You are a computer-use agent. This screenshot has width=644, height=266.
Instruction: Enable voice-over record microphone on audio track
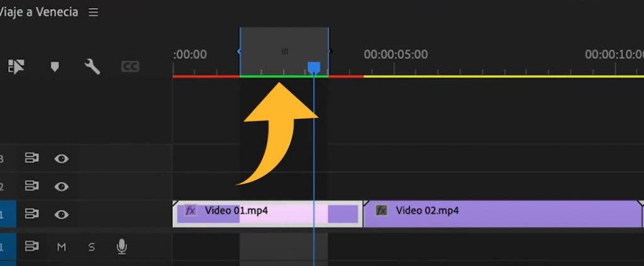coord(122,247)
